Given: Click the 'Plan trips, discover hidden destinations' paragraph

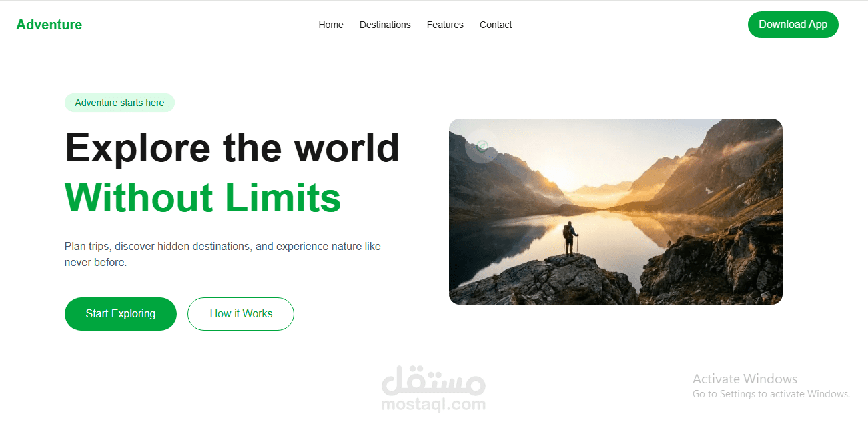Looking at the screenshot, I should tap(223, 254).
